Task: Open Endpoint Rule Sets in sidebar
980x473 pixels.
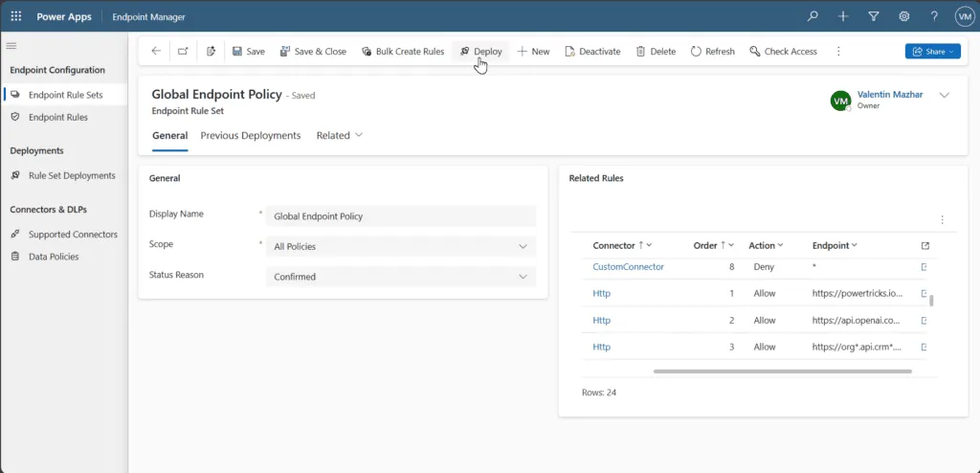Action: click(65, 95)
